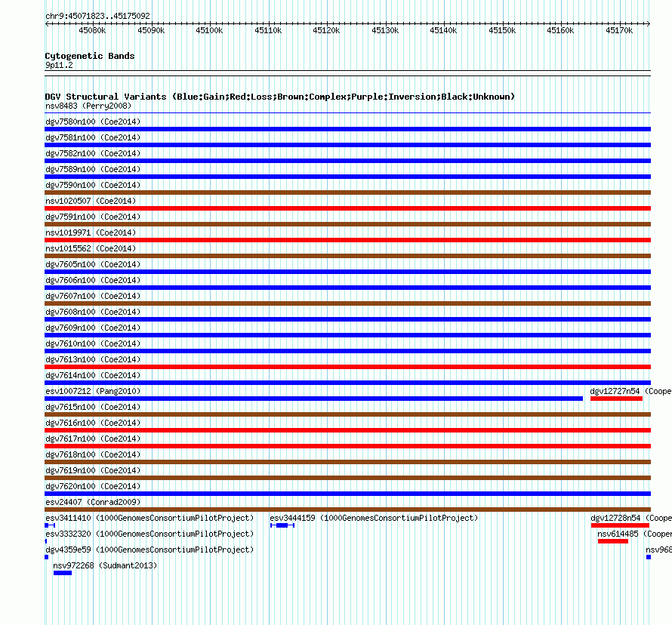This screenshot has height=625, width=672.
Task: Select the 9p11.2 band label
Action: [x=59, y=65]
